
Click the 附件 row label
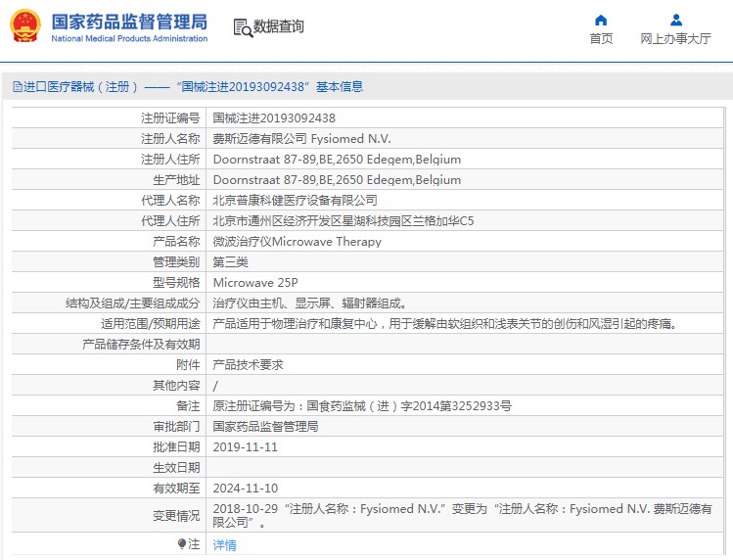point(188,365)
